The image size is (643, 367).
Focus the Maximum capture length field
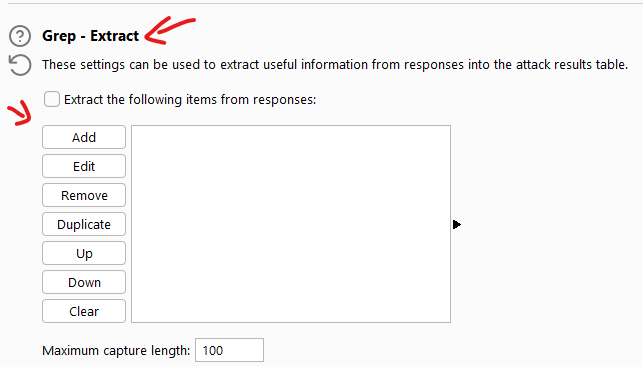point(229,350)
